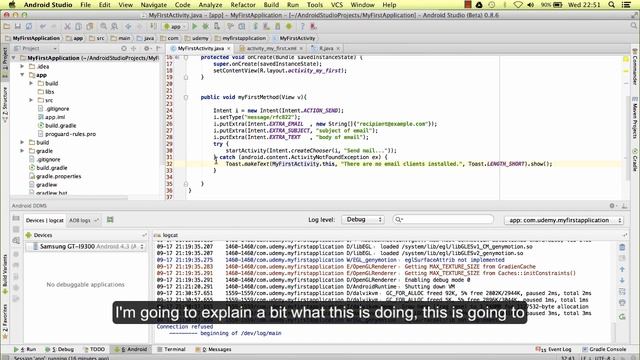This screenshot has height=360, width=640.
Task: Click the Synchronize toolbar icon
Action: (x=29, y=27)
